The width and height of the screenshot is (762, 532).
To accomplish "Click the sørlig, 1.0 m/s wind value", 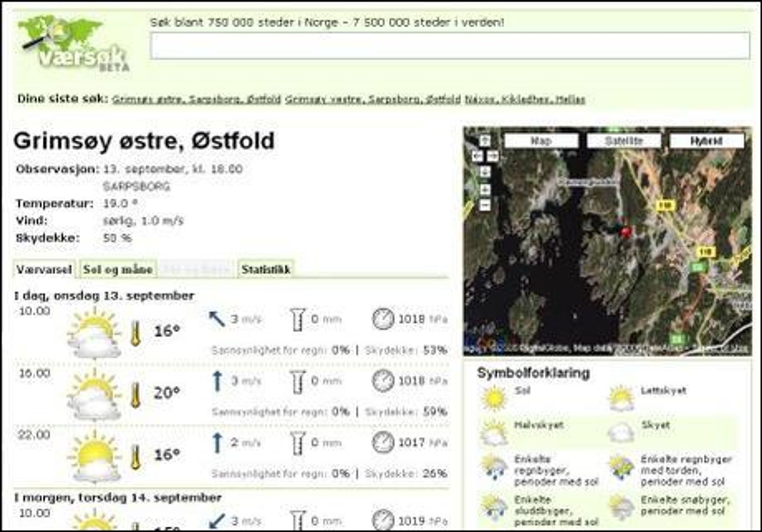I will (143, 221).
